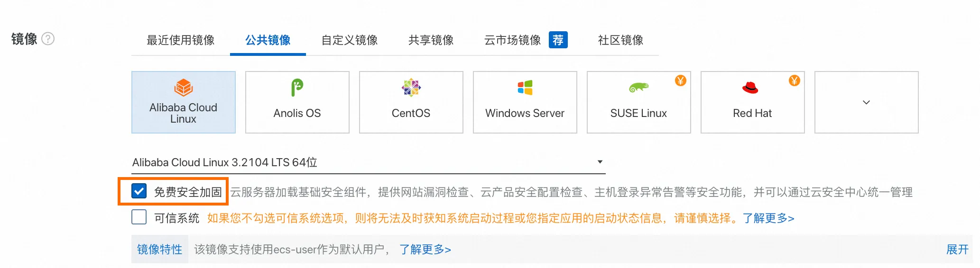Expand more image options chevron tile
980x268 pixels.
[867, 102]
